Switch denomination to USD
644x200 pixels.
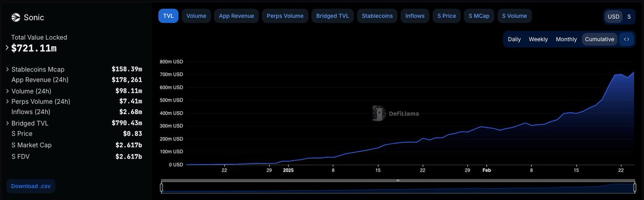613,17
